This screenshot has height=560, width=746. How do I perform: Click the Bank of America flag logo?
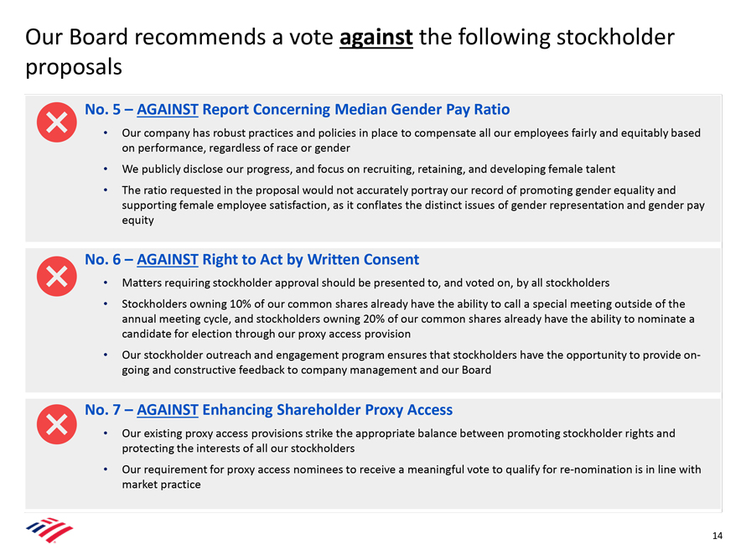click(49, 530)
